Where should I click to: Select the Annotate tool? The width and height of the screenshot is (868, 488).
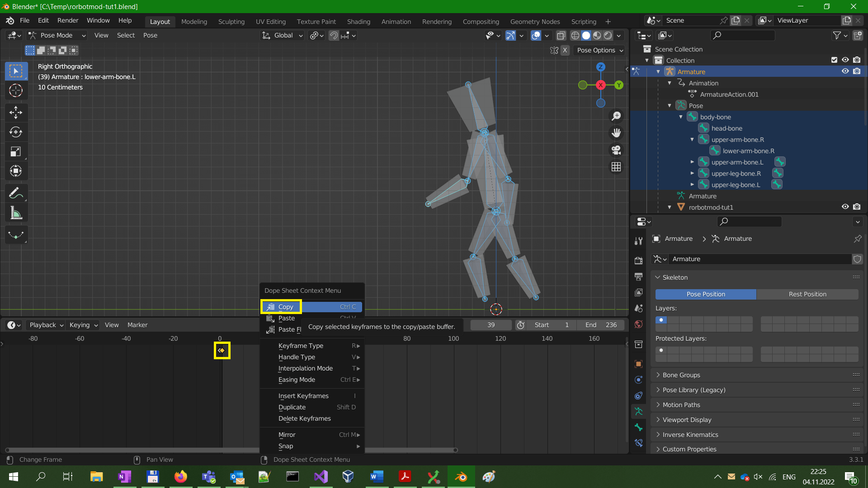click(x=16, y=193)
